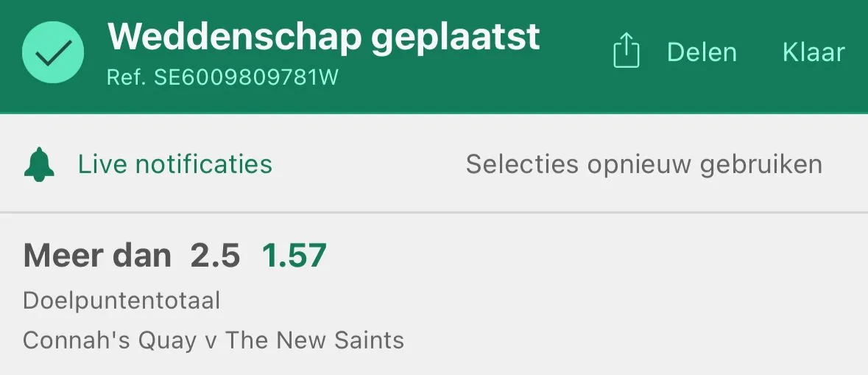Tap the green 1.57 odds value
This screenshot has height=375, width=868.
(x=294, y=256)
